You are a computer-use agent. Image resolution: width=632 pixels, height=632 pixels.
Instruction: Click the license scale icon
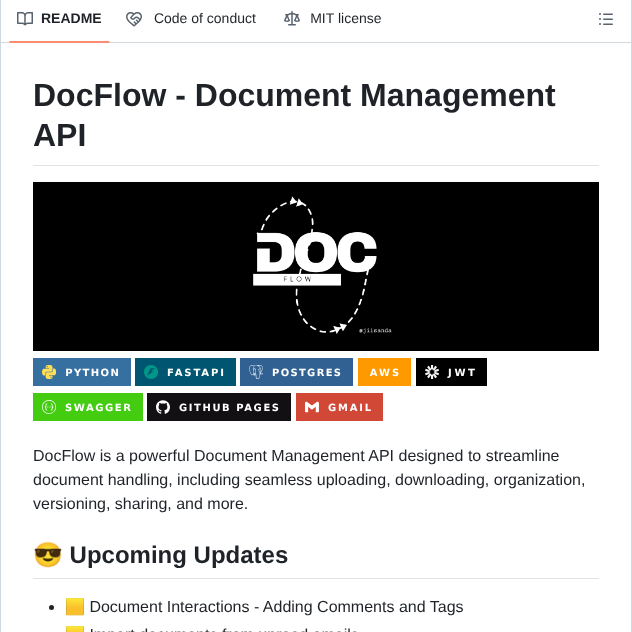click(x=292, y=19)
